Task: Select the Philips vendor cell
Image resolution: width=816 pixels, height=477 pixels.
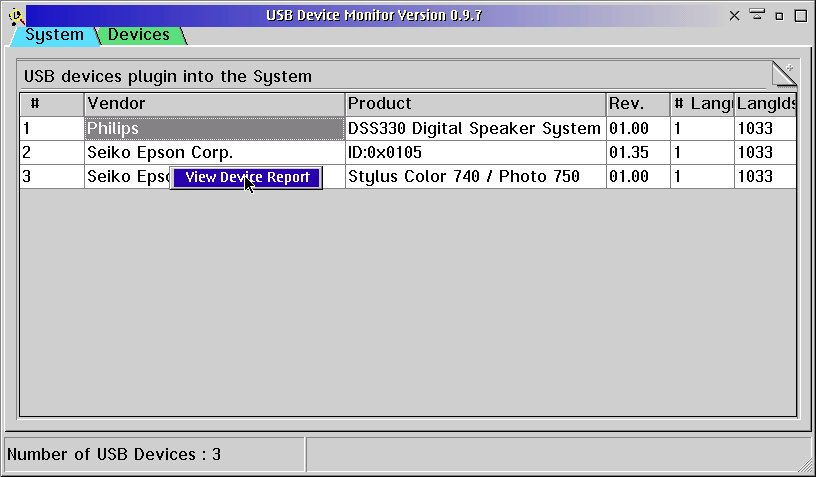Action: (214, 129)
